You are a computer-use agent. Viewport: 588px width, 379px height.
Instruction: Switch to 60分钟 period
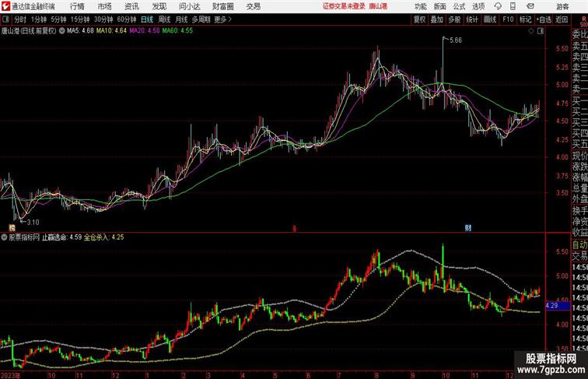[x=127, y=19]
